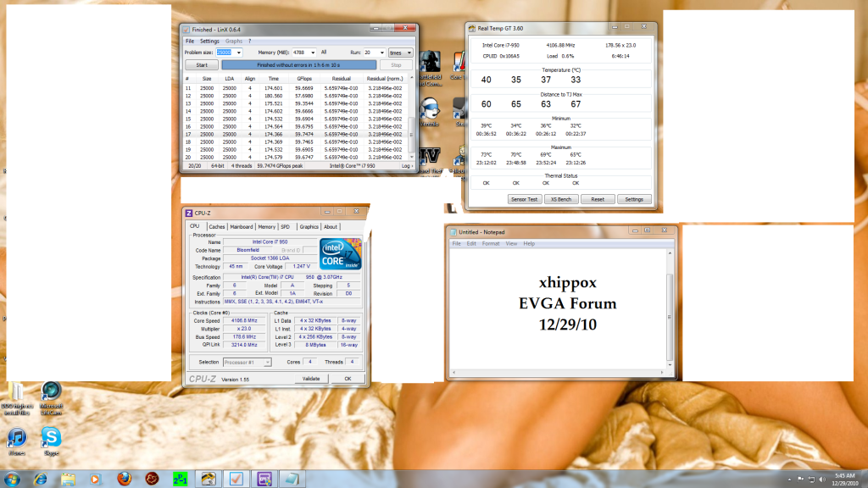The image size is (868, 488).
Task: Click the Sensor Test button in Real Temp
Action: point(523,199)
